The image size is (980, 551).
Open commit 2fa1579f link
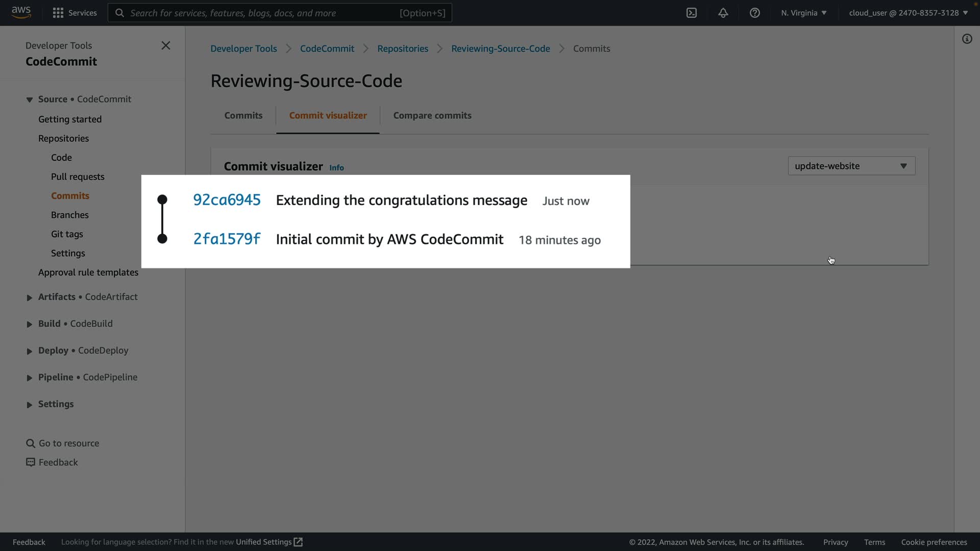tap(227, 239)
